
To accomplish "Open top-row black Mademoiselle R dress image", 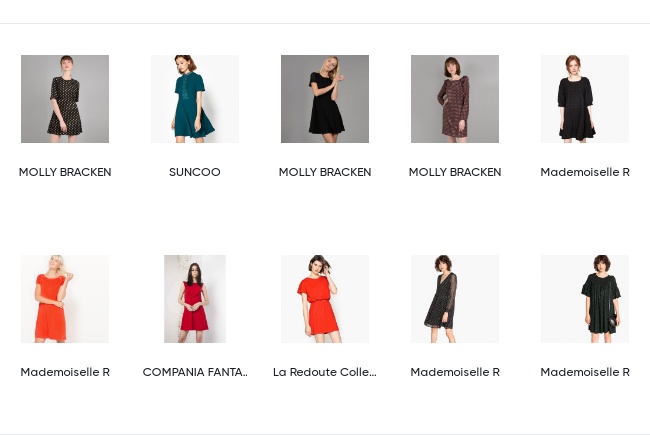I will coord(585,99).
